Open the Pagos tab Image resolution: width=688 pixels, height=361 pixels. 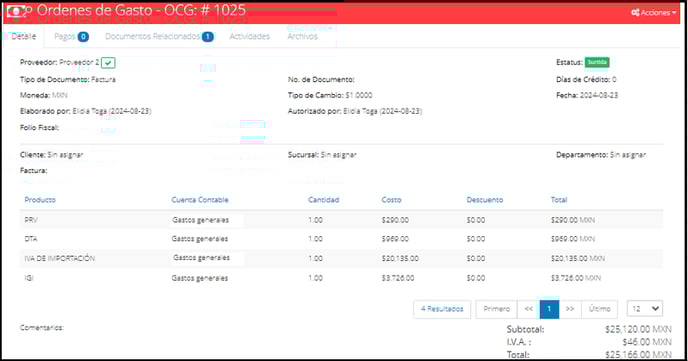tap(71, 36)
